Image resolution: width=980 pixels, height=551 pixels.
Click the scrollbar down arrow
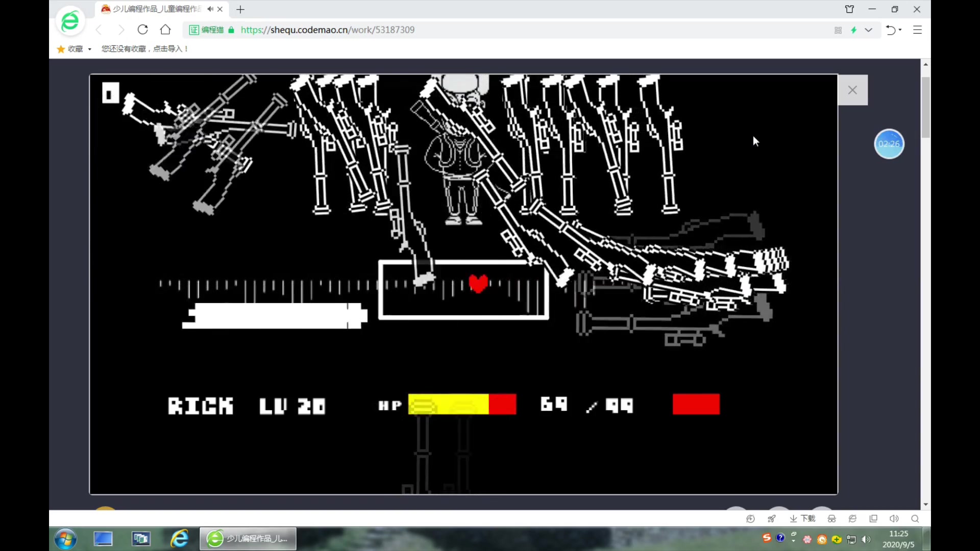(925, 505)
